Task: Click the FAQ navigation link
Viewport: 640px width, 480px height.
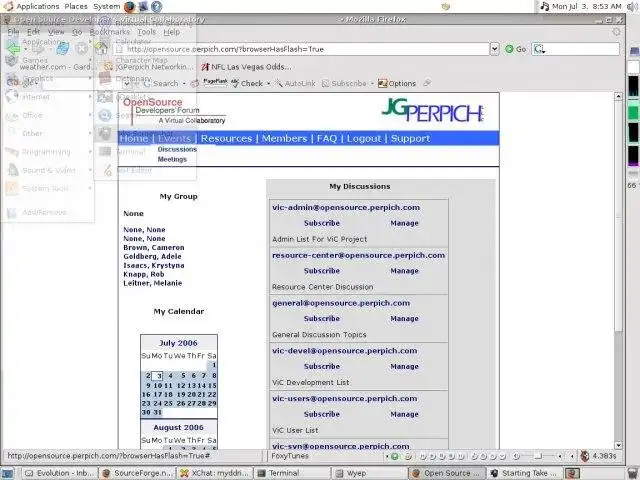Action: coord(327,138)
